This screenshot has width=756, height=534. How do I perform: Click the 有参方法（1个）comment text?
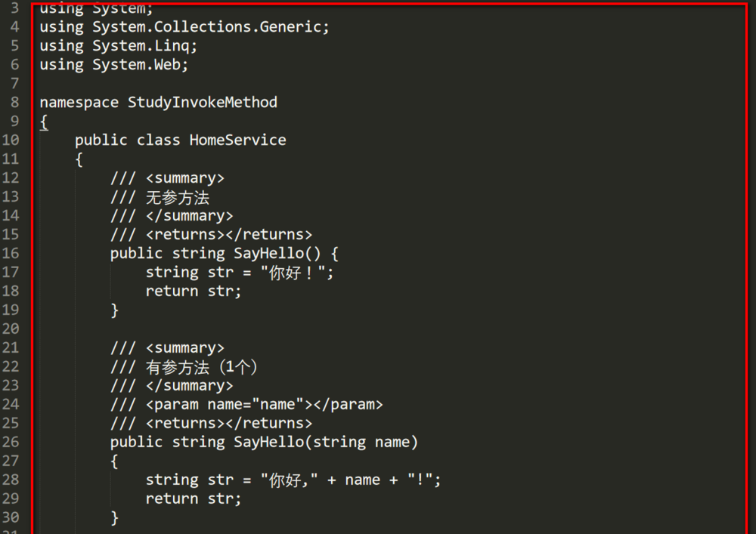point(202,367)
